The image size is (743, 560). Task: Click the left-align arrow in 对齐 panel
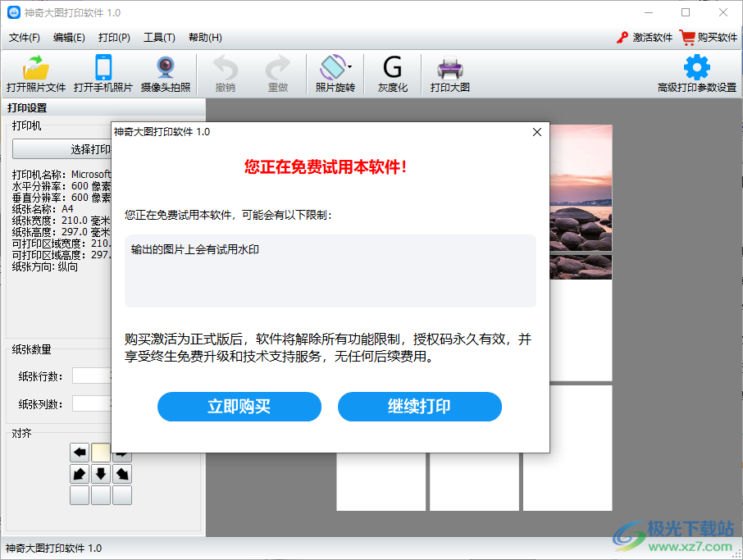coord(80,452)
